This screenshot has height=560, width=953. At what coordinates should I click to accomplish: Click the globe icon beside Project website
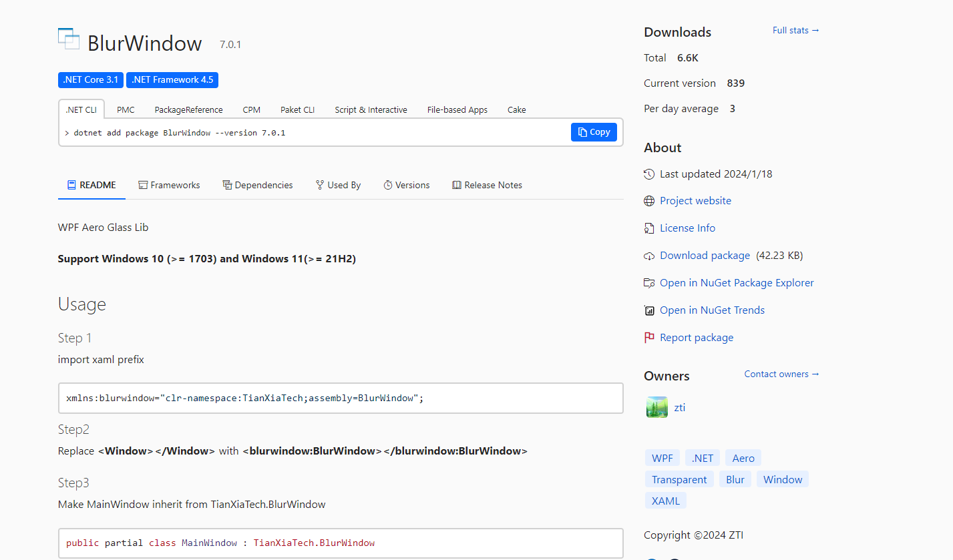tap(649, 201)
